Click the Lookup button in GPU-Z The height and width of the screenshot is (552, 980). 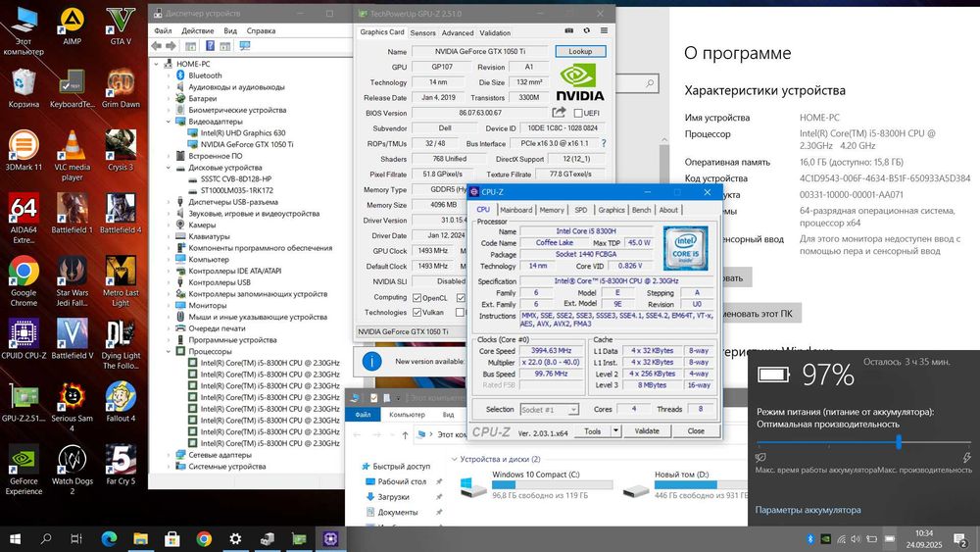pos(580,51)
